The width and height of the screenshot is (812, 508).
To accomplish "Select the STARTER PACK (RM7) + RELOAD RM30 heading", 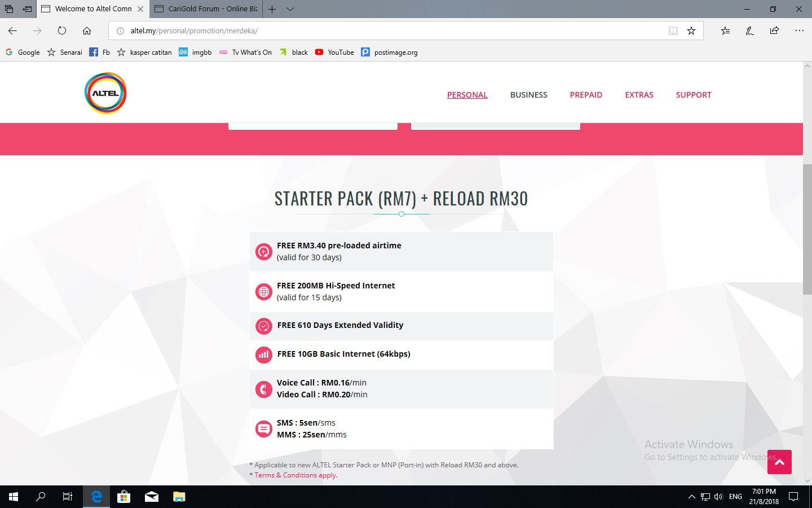I will [x=401, y=199].
